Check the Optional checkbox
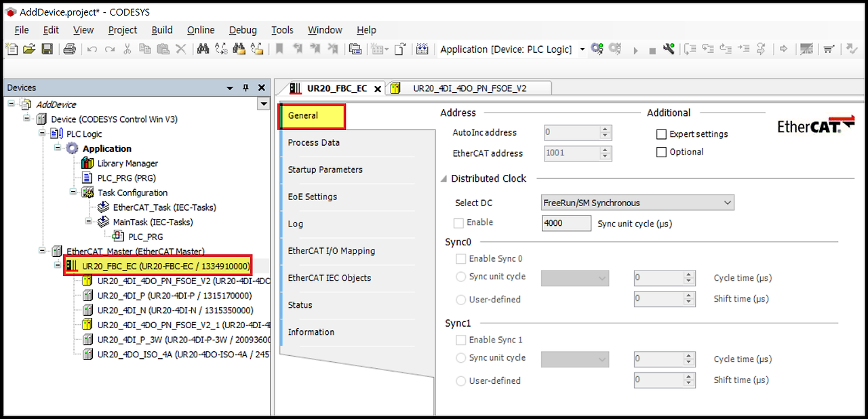The width and height of the screenshot is (868, 419). 661,151
